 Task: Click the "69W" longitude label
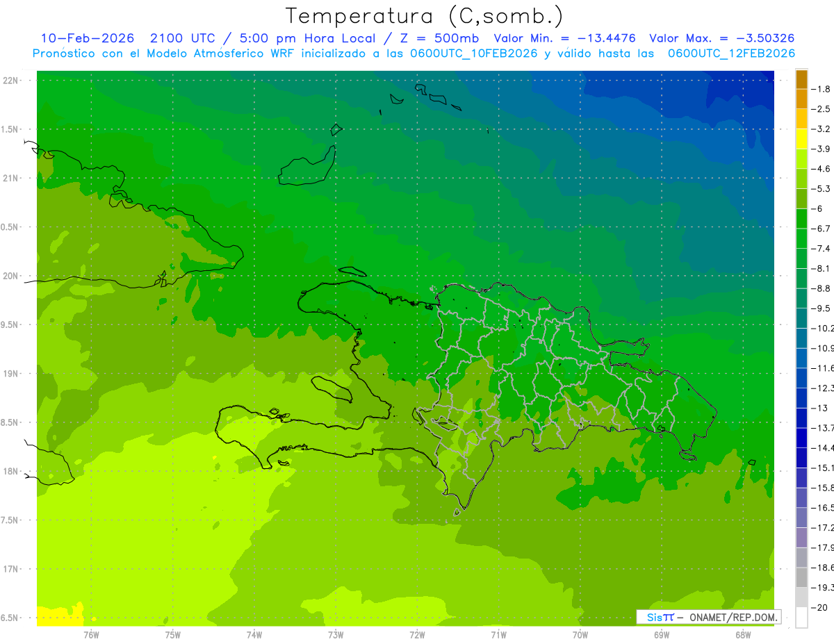(662, 635)
